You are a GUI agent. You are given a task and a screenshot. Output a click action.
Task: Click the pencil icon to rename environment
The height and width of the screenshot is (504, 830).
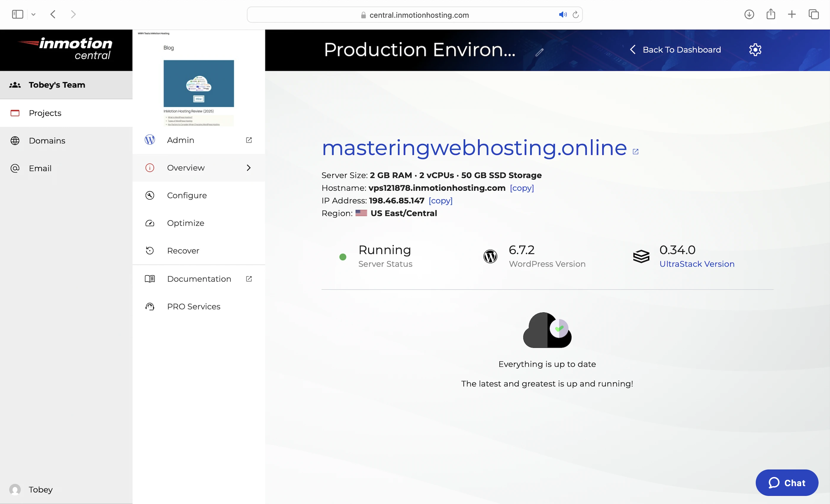click(539, 52)
